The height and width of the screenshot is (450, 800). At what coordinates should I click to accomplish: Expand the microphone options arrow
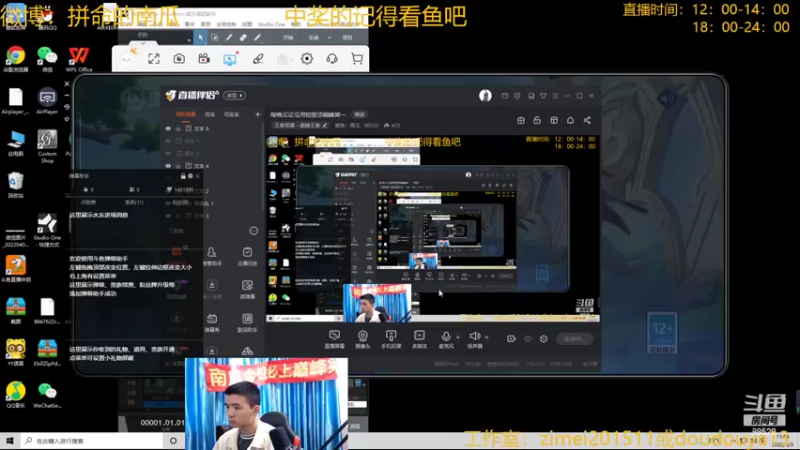[x=457, y=337]
